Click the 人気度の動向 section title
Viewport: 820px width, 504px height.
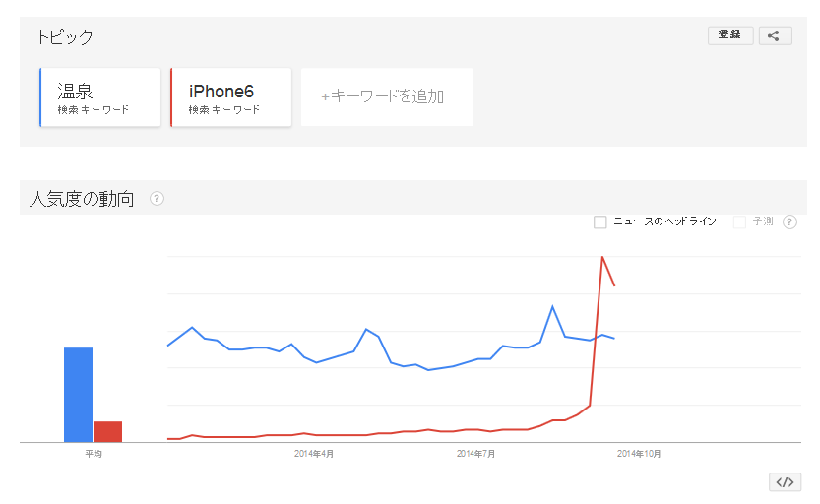pos(82,199)
